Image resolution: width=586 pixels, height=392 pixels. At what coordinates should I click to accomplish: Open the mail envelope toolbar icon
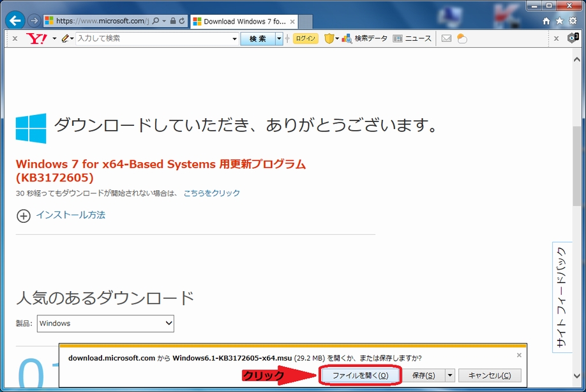(446, 38)
